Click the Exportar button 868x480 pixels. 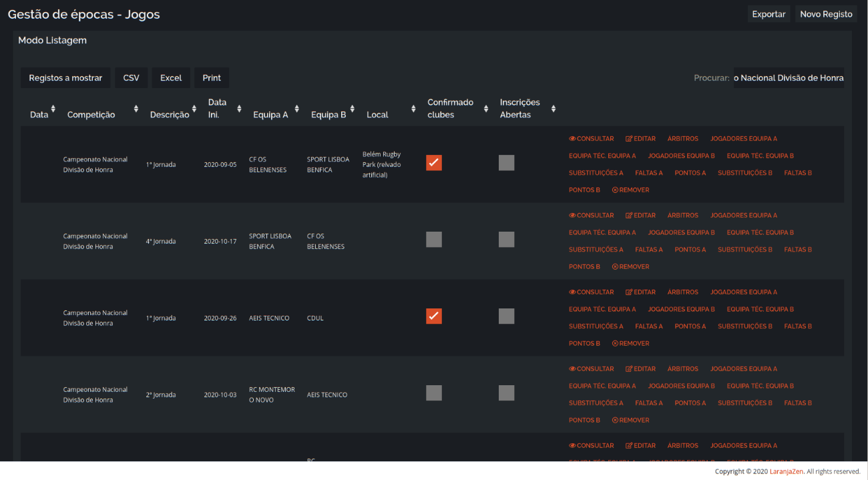(x=769, y=14)
